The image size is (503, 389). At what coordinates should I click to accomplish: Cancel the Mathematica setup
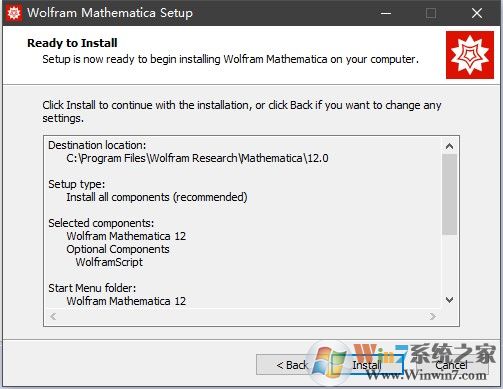pos(451,365)
